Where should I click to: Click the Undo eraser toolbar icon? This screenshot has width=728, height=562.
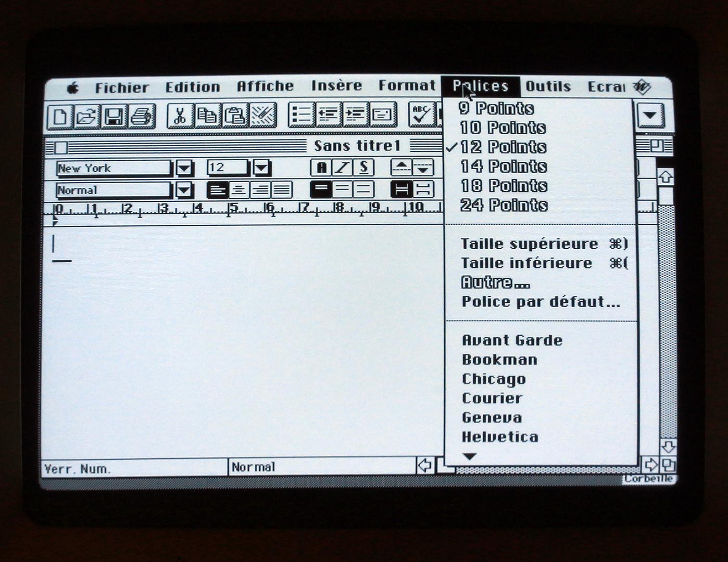pos(263,115)
